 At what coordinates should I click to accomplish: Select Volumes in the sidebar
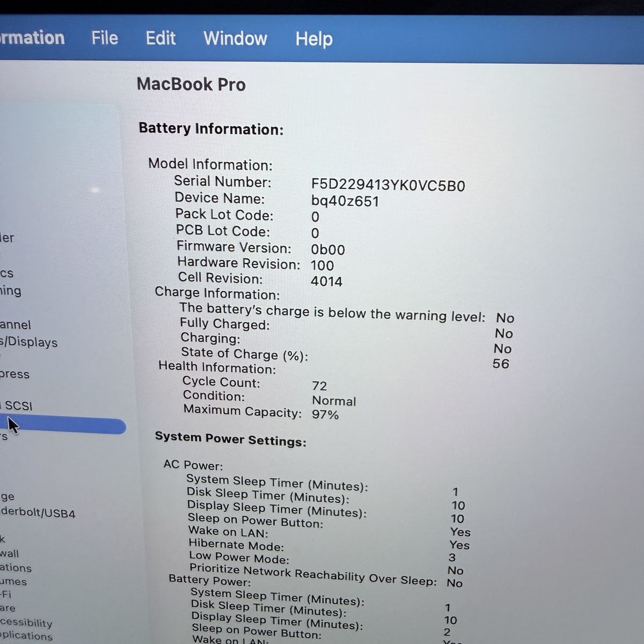[13, 581]
